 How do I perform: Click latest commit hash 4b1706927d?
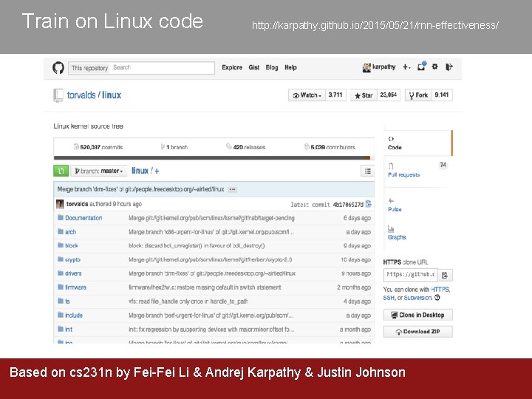348,205
